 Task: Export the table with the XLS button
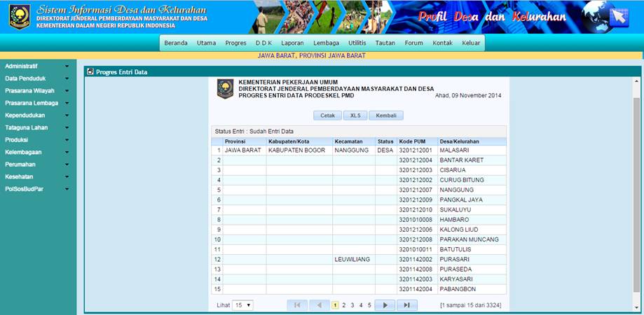click(x=355, y=115)
